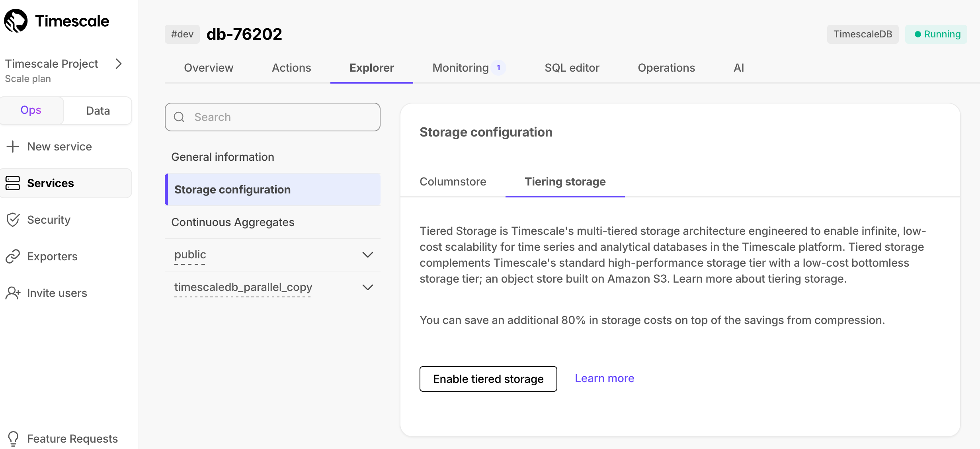
Task: Click the Timescale wordmark text
Action: [x=72, y=21]
